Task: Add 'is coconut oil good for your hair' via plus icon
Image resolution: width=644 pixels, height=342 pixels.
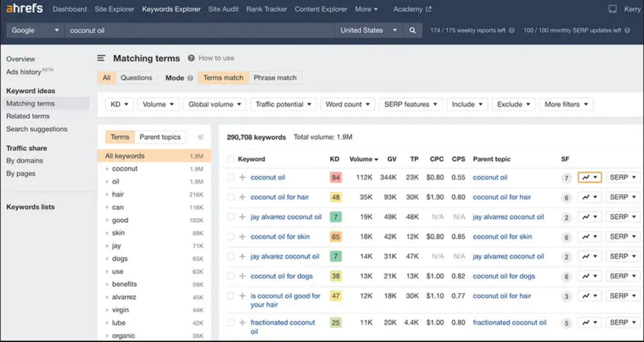Action: (242, 296)
